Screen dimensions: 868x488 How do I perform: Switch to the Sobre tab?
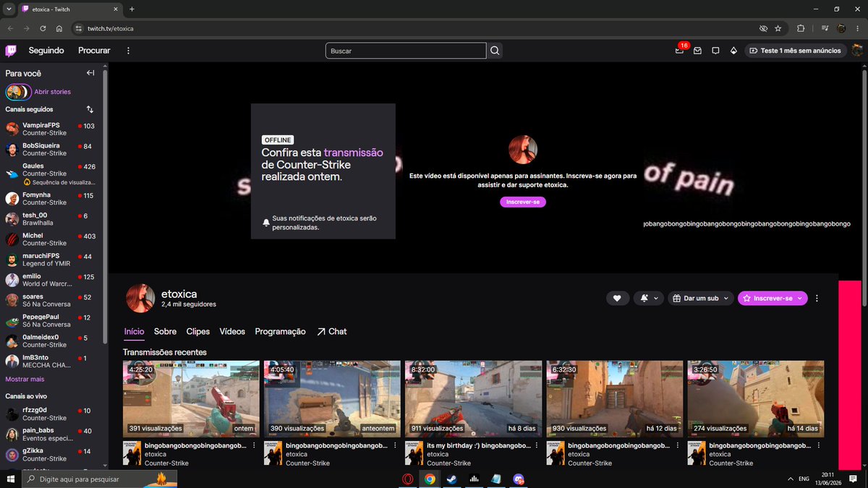tap(165, 331)
